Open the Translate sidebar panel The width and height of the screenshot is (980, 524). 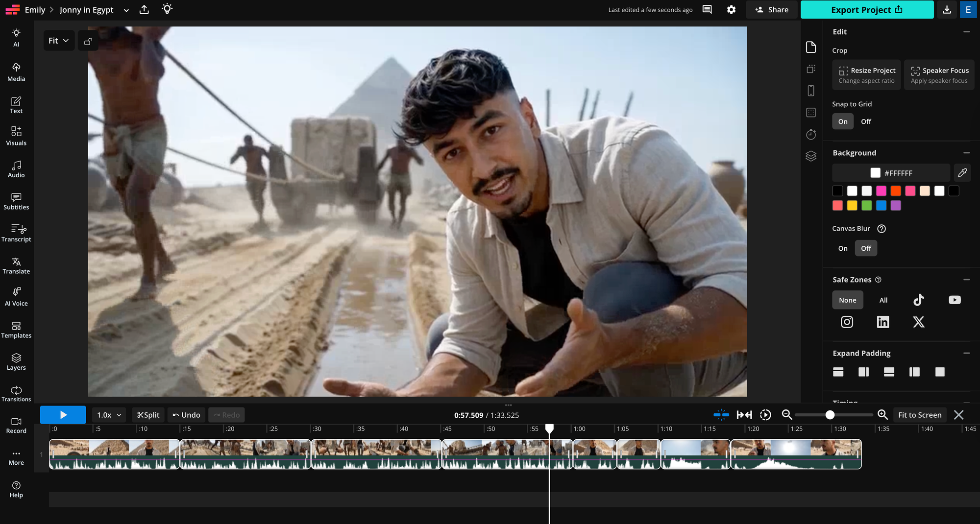[16, 265]
